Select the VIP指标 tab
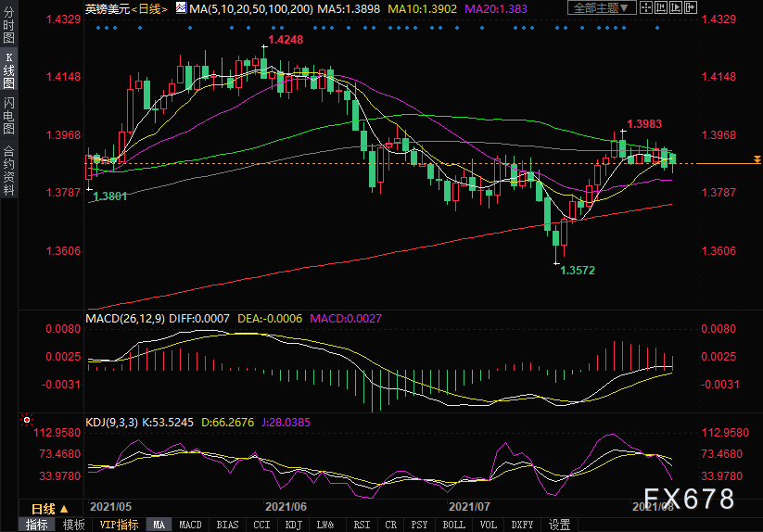Image resolution: width=763 pixels, height=532 pixels. click(119, 525)
